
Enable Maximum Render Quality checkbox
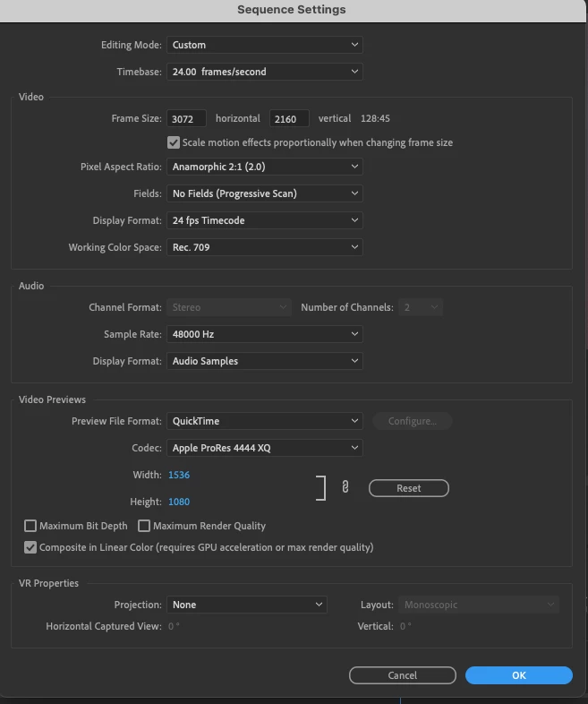coord(144,526)
